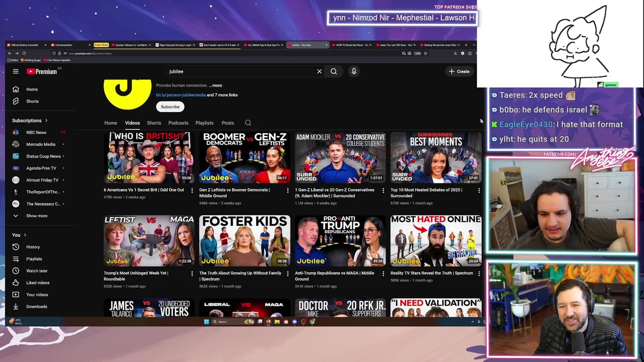The width and height of the screenshot is (644, 362).
Task: Switch to the channel Home tab
Action: [111, 123]
